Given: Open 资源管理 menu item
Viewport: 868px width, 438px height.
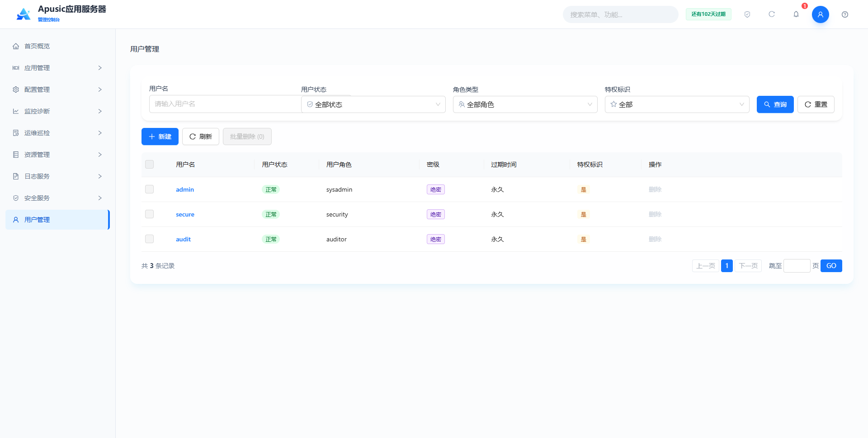Looking at the screenshot, I should tap(57, 155).
